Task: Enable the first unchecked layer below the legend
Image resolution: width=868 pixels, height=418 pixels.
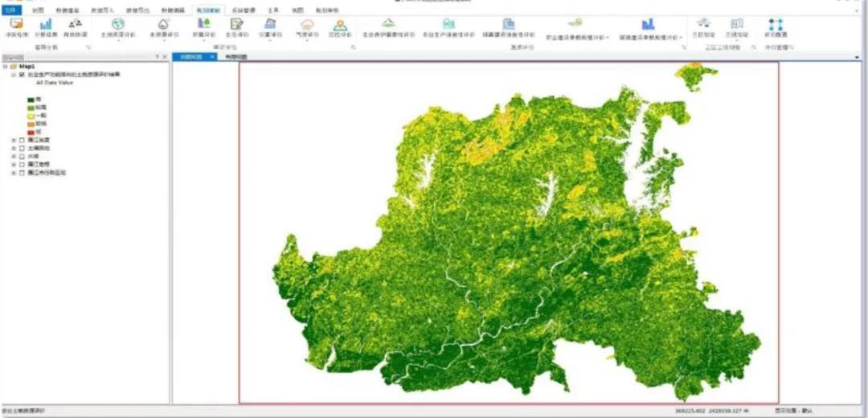Action: tap(23, 141)
